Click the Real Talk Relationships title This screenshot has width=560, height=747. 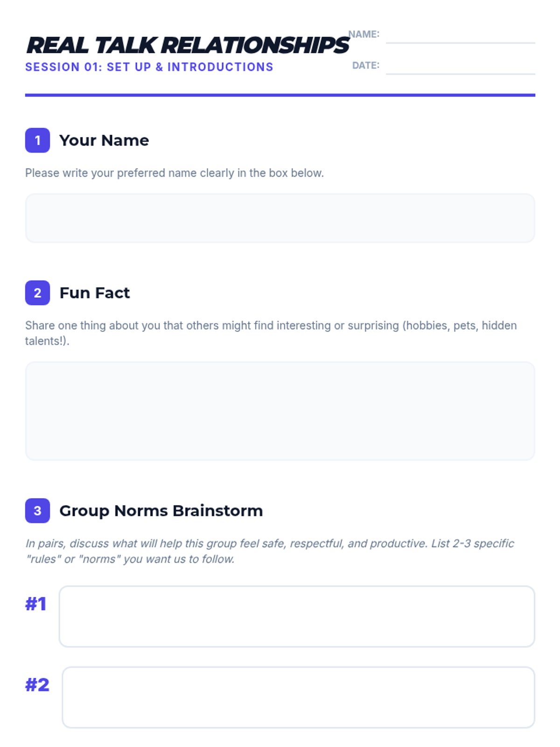pyautogui.click(x=188, y=45)
